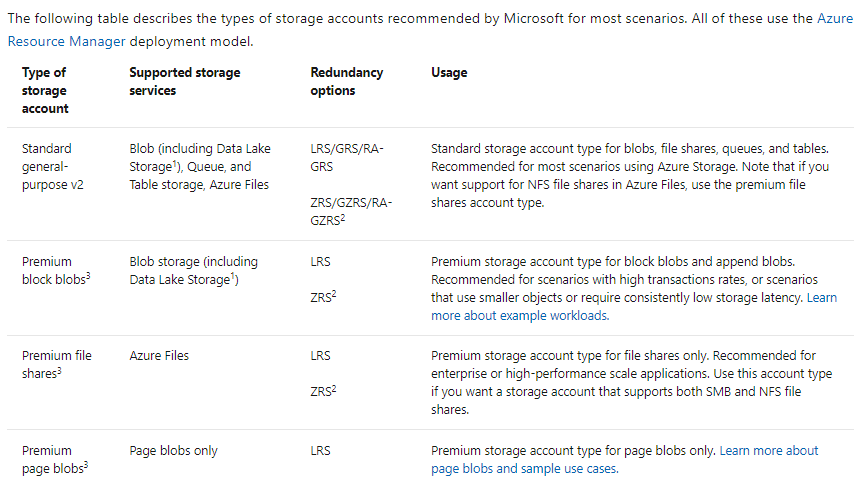Screen dimensions: 865x487
Task: Click the 'Azure Files' services cell
Action: [159, 356]
